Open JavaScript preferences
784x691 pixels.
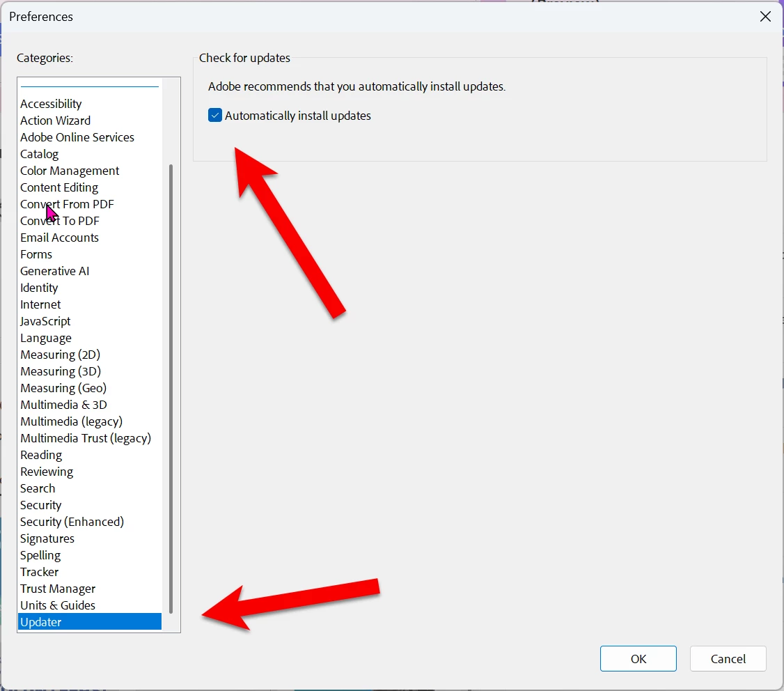[45, 321]
